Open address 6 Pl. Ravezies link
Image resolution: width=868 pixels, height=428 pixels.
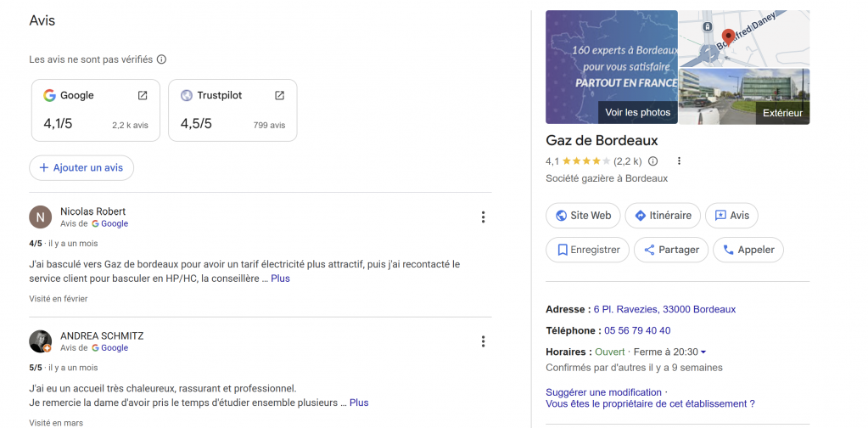[665, 309]
